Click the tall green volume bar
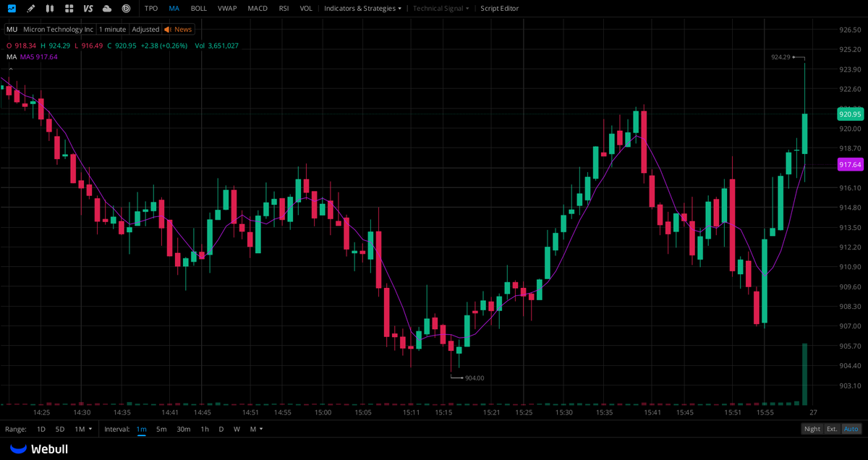 pyautogui.click(x=804, y=374)
